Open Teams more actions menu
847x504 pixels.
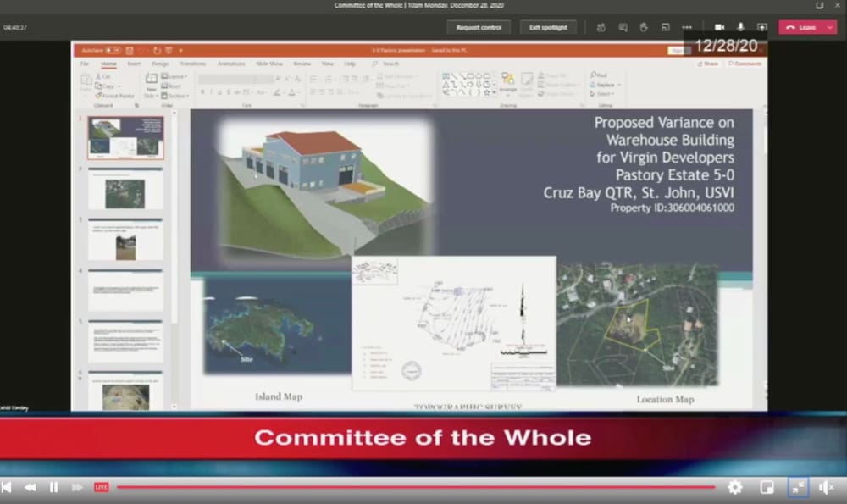687,28
